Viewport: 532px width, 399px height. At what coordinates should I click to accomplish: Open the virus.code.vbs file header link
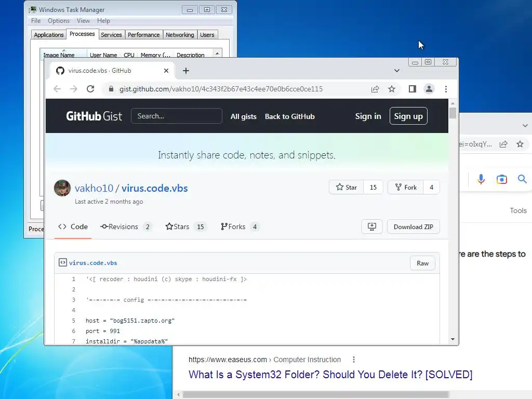93,263
